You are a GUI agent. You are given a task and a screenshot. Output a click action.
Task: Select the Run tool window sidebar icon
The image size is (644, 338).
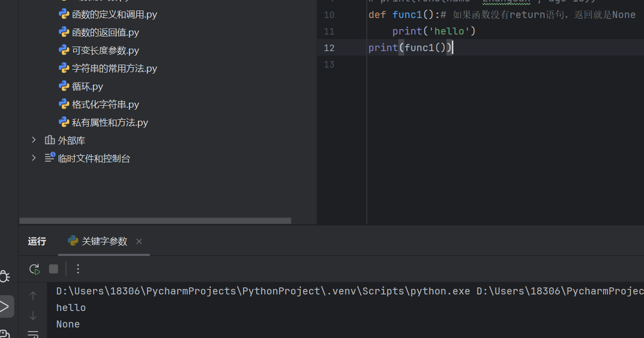coord(7,306)
